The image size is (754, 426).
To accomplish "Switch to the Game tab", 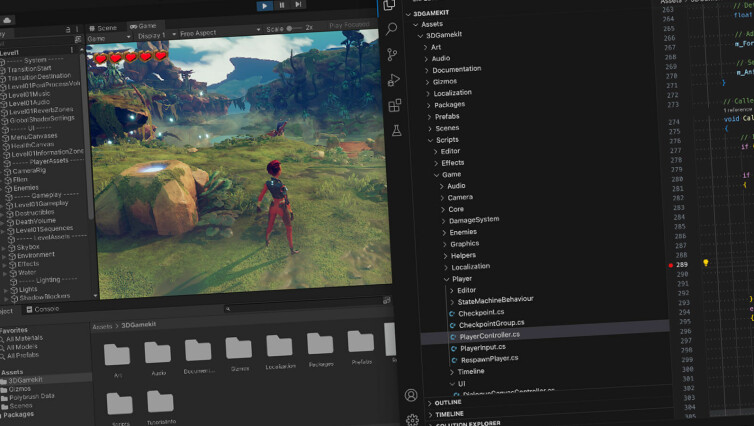I will 143,26.
